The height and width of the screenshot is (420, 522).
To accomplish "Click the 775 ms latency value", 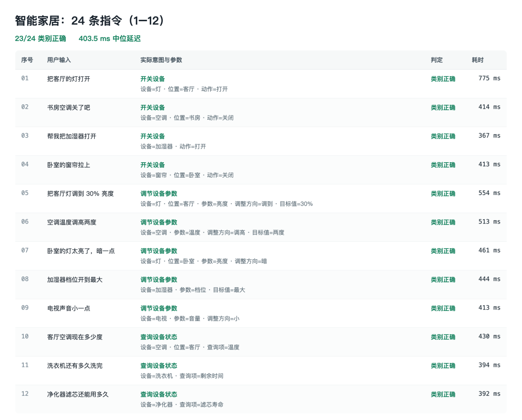I will point(489,78).
